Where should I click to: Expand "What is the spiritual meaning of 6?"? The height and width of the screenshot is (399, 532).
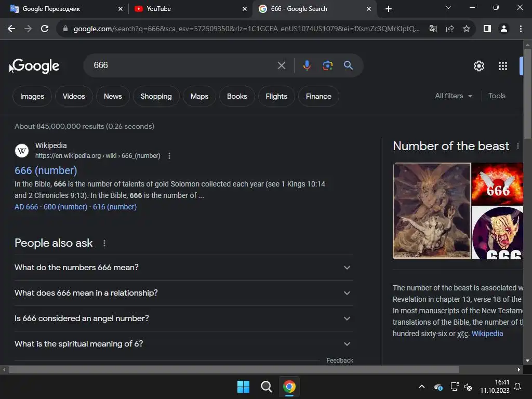[184, 344]
